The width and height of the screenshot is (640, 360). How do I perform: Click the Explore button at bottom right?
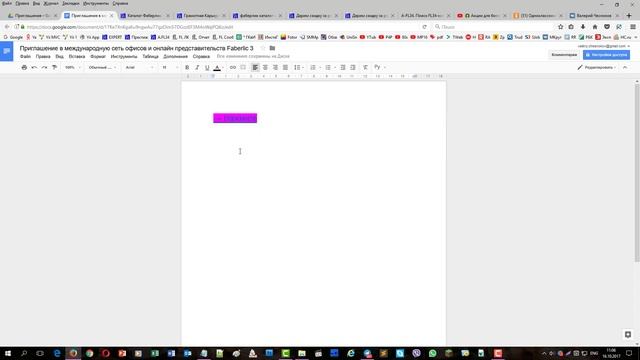pyautogui.click(x=628, y=334)
